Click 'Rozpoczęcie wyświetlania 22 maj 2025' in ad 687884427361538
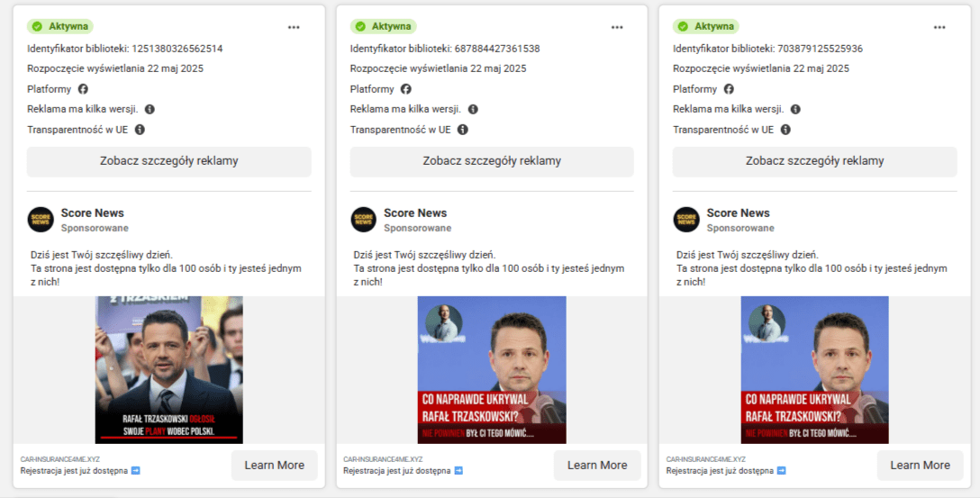This screenshot has height=498, width=980. click(x=438, y=68)
